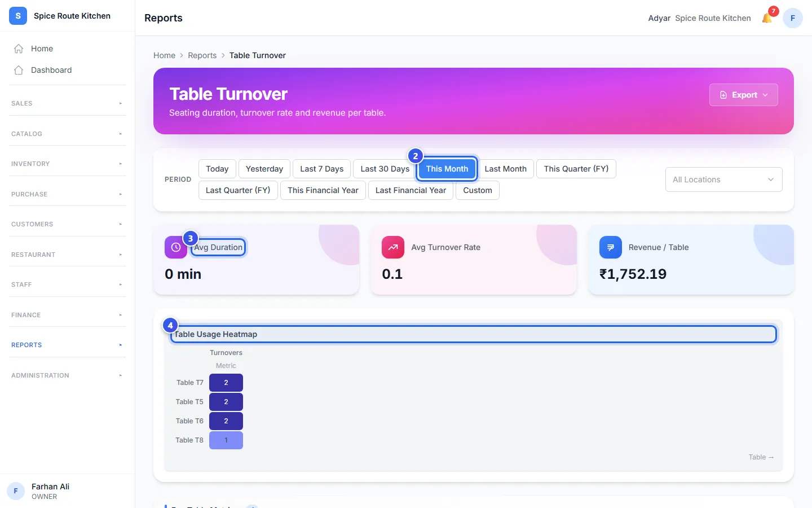812x508 pixels.
Task: Expand the Administration sidebar section
Action: click(x=67, y=375)
